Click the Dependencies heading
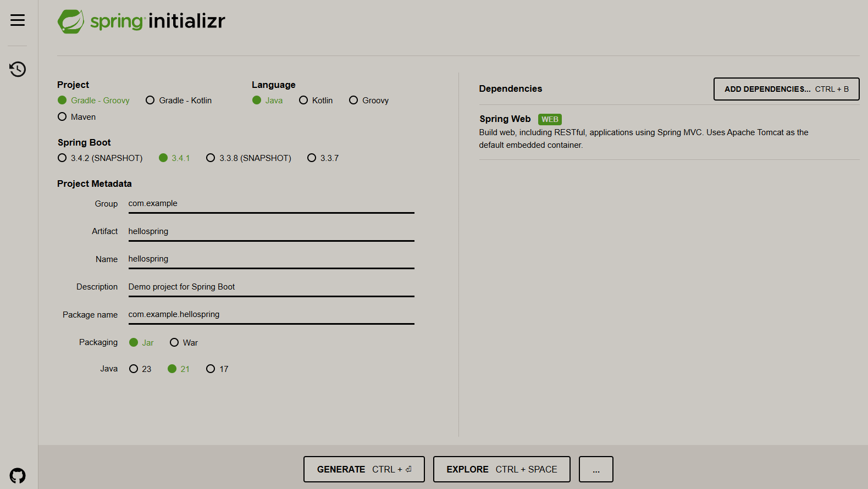 coord(511,89)
